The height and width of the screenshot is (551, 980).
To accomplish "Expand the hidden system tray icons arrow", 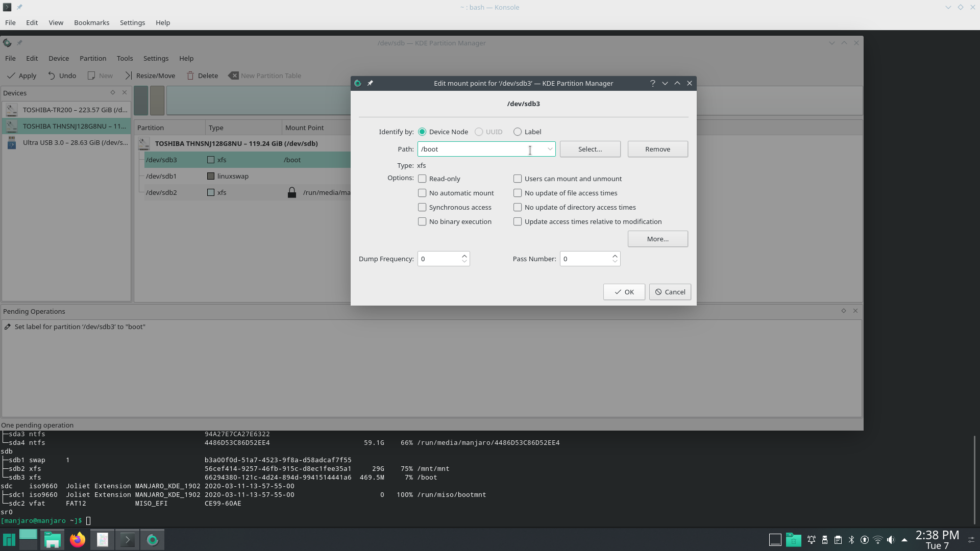I will [x=904, y=540].
